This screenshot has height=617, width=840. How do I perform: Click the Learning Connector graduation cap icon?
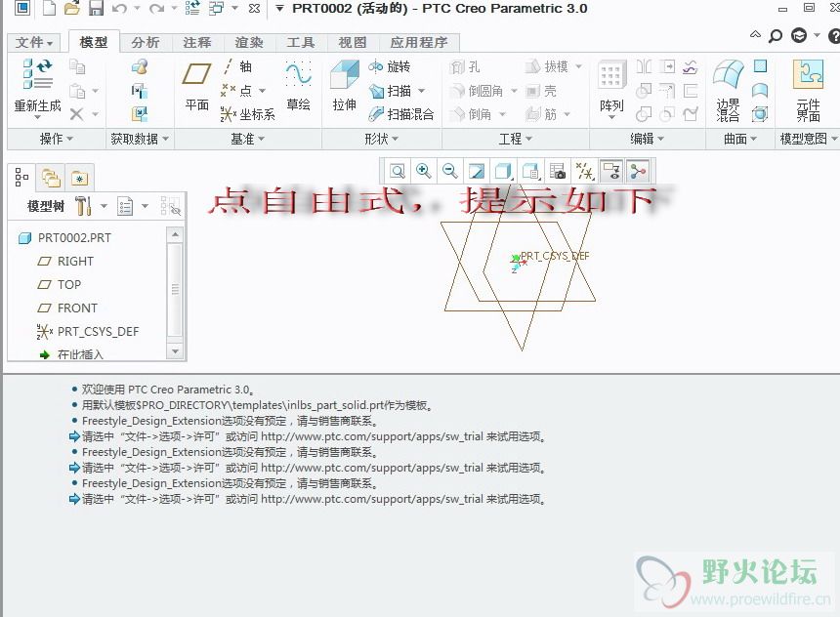tap(799, 35)
